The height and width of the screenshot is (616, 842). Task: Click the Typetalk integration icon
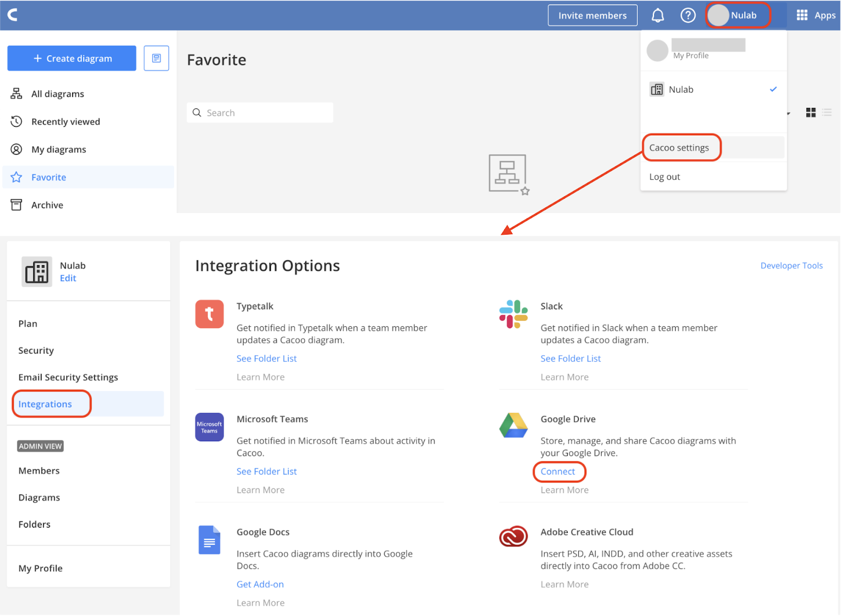(209, 314)
